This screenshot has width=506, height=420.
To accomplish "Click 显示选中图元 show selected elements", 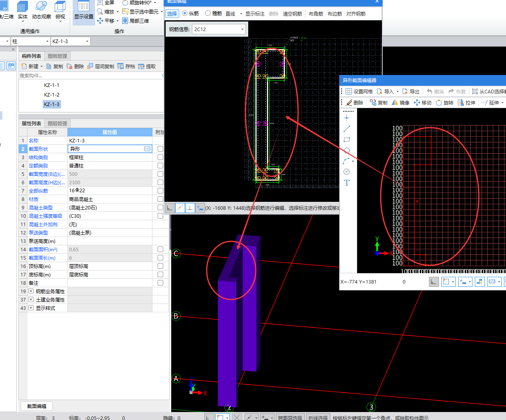I will click(x=140, y=12).
